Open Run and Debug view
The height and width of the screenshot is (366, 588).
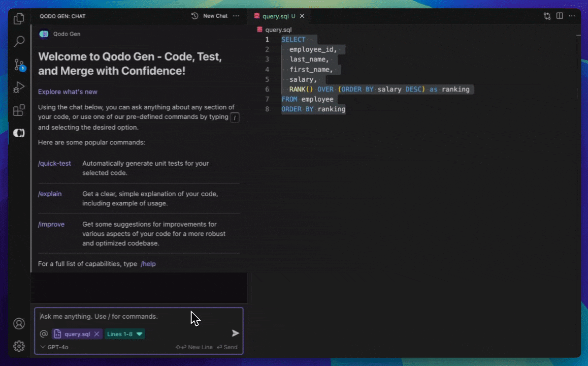coord(19,87)
